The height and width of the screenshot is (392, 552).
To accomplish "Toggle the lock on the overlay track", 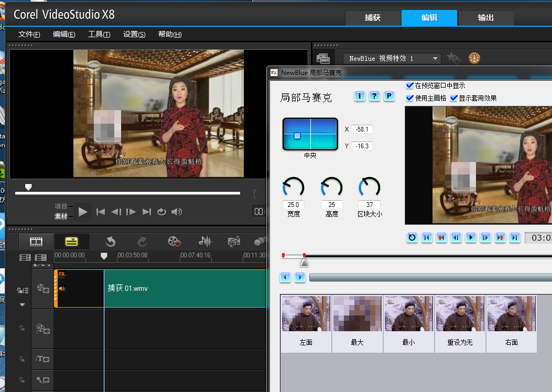I will click(x=22, y=328).
